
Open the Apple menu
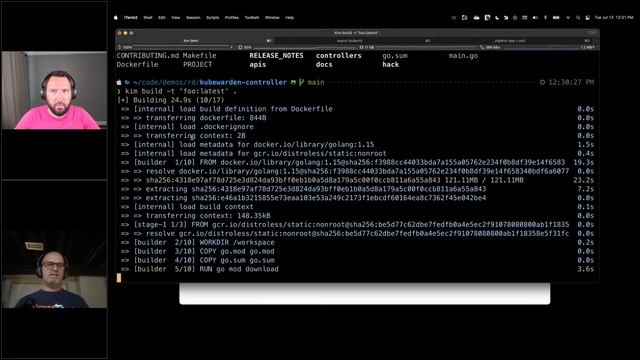coord(116,18)
